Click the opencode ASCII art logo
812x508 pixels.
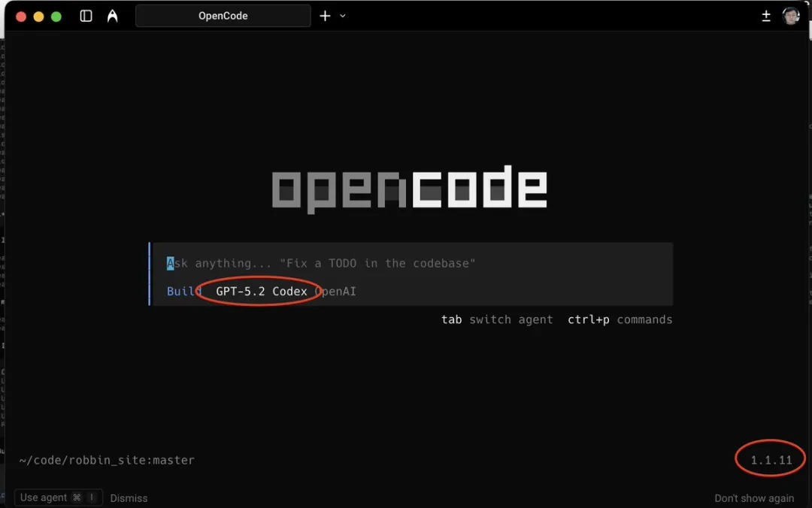click(x=409, y=187)
